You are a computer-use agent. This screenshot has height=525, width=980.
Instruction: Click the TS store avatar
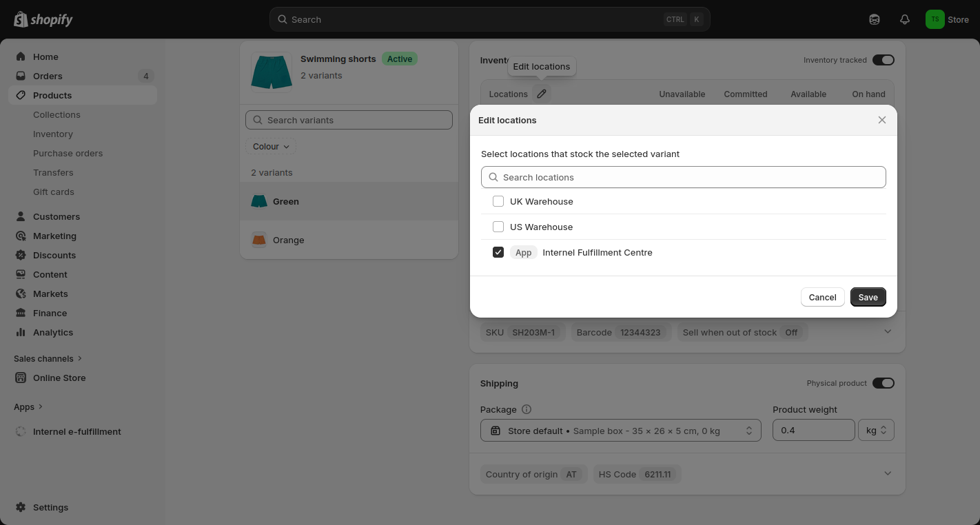point(935,19)
